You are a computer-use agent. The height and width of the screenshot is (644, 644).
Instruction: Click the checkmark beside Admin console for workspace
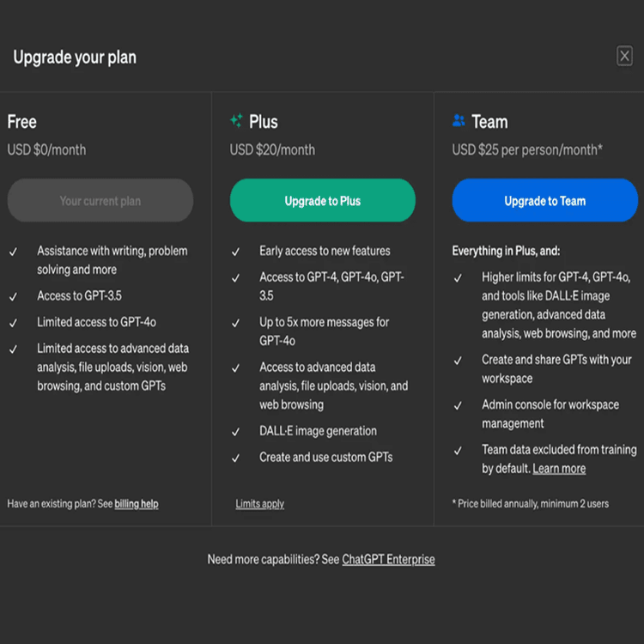click(x=459, y=405)
